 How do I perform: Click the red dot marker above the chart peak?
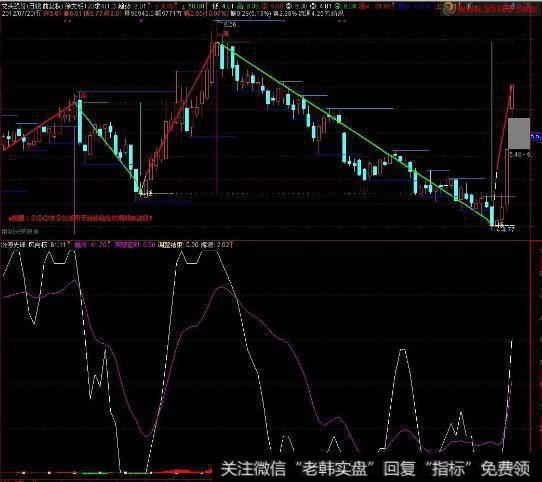tap(226, 34)
